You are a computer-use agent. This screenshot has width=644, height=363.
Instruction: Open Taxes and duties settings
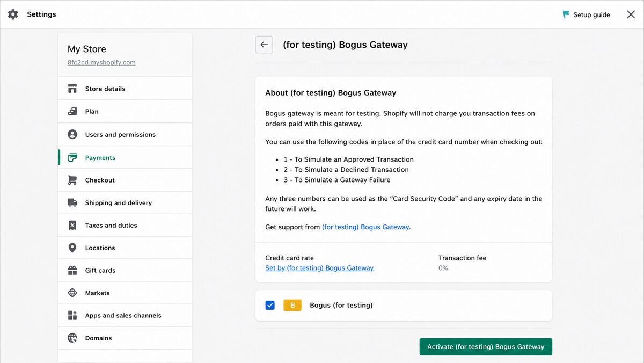click(125, 226)
